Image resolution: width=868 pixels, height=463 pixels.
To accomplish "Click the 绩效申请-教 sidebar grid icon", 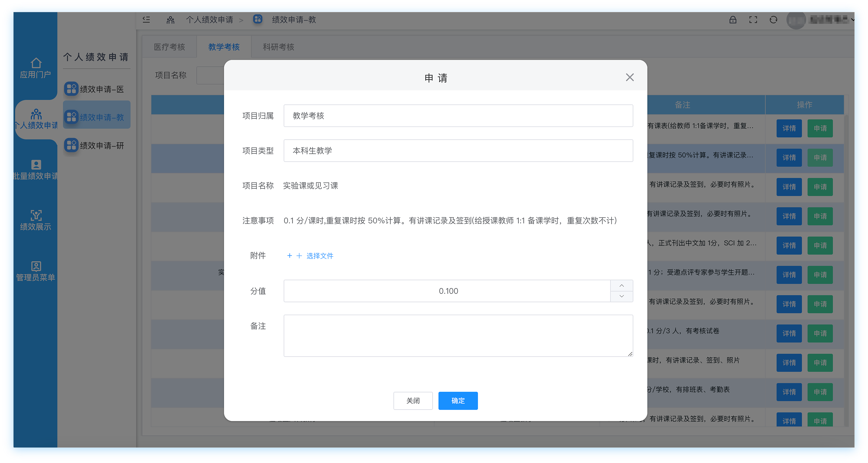I will coord(71,117).
